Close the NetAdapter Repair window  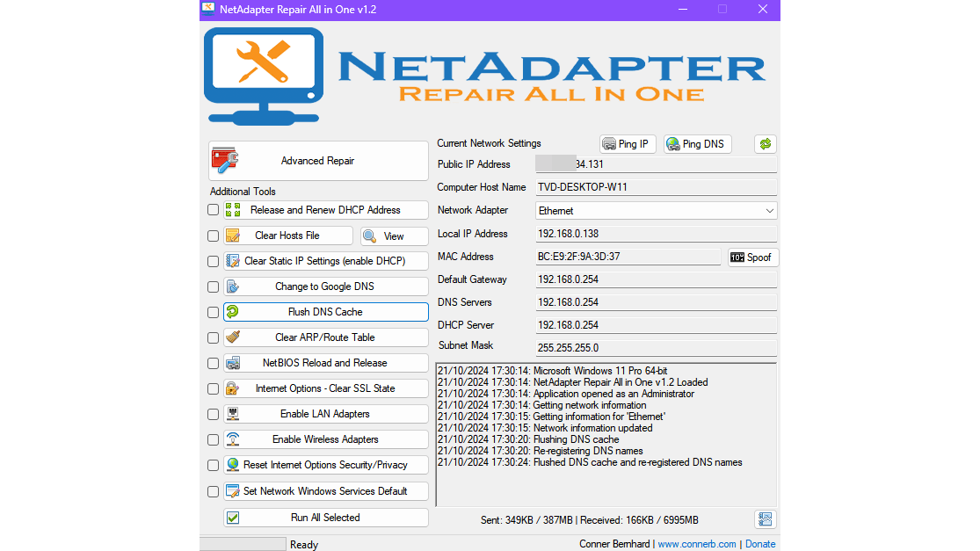(x=763, y=10)
